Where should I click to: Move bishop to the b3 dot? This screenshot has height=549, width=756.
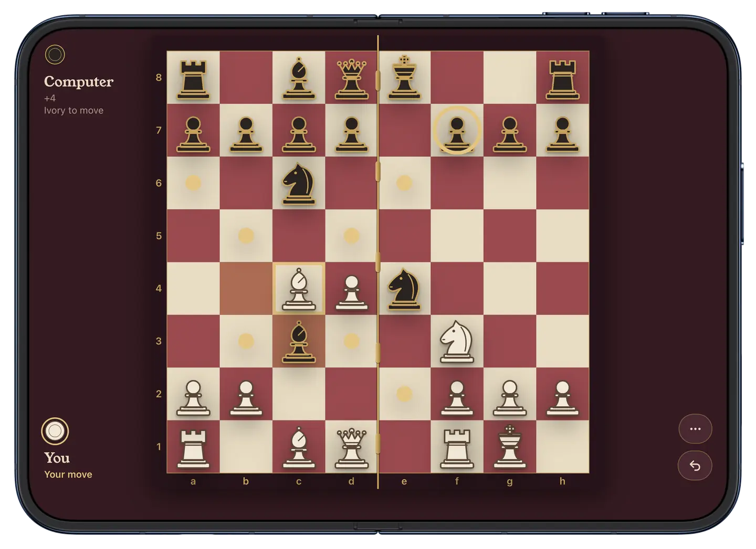point(246,341)
